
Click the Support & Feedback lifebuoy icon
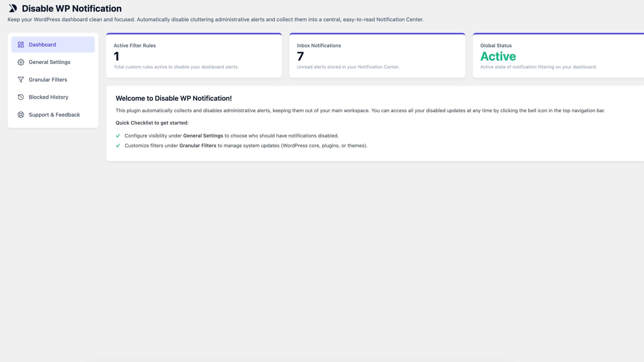click(x=21, y=115)
